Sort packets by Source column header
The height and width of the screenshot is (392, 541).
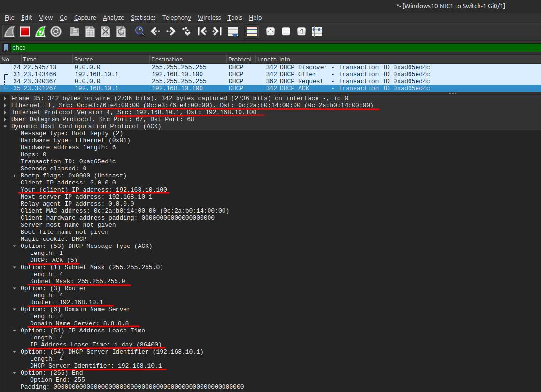pos(110,59)
